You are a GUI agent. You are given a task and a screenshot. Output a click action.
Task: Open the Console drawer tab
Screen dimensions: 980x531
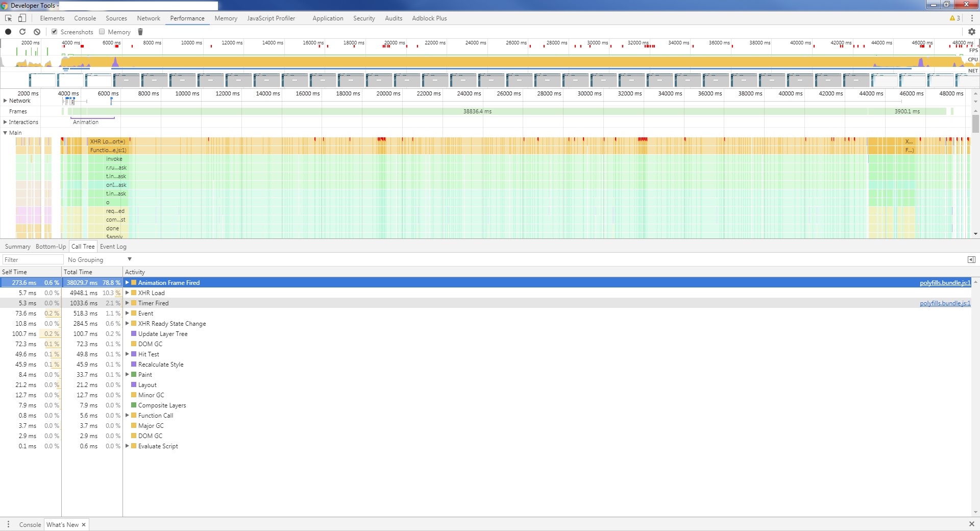(30, 525)
